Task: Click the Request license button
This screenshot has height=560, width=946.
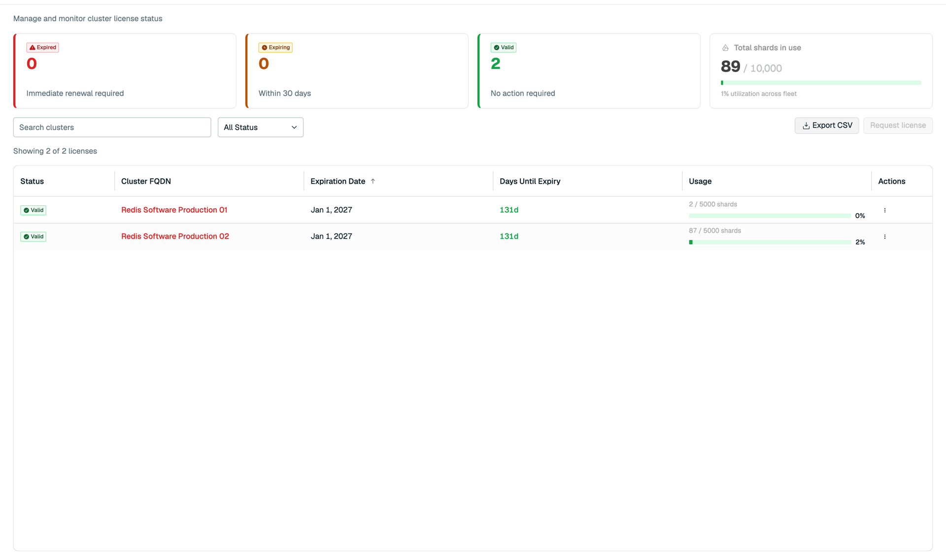Action: (898, 126)
